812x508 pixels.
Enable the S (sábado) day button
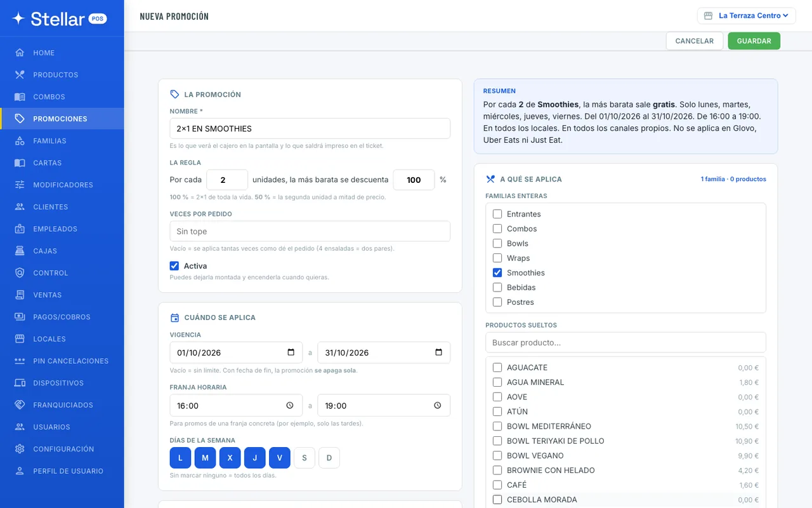pyautogui.click(x=304, y=458)
